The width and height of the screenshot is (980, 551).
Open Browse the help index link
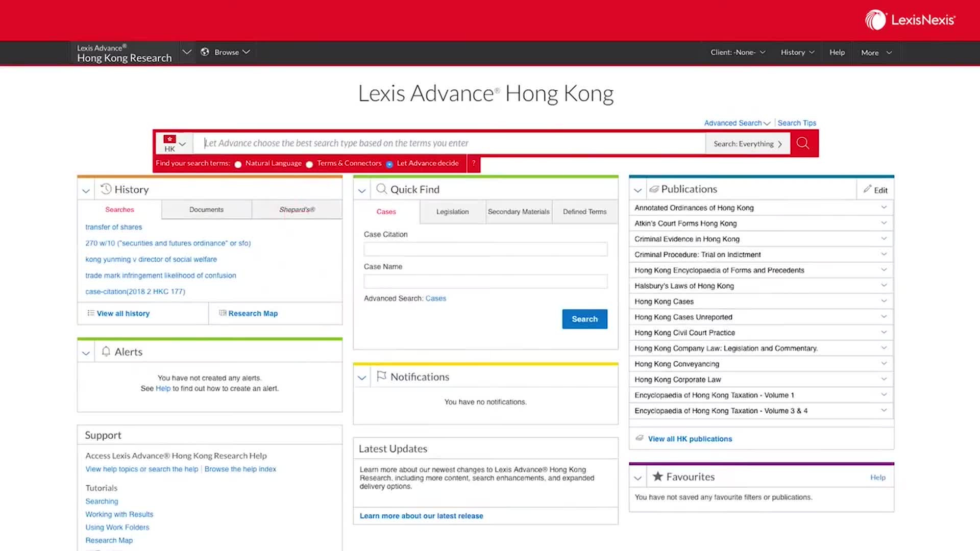240,469
